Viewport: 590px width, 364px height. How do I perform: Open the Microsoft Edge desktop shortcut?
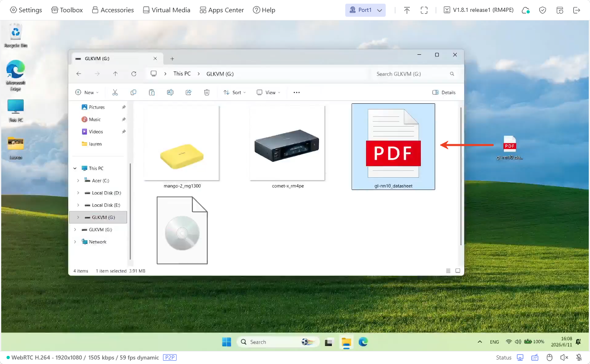pos(16,76)
